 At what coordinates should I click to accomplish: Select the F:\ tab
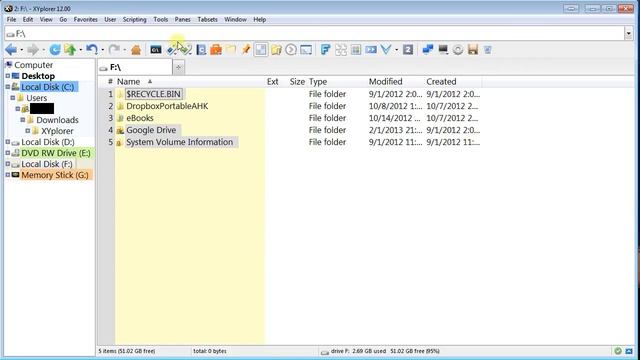point(135,67)
